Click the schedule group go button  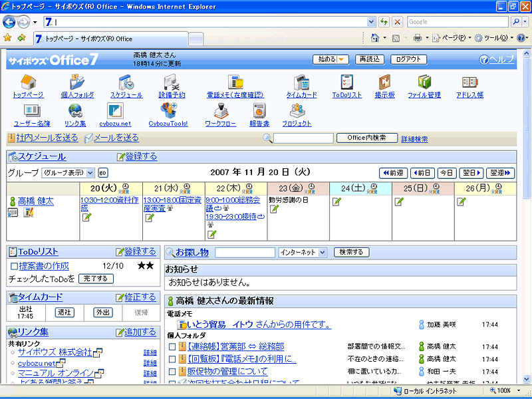[x=103, y=173]
